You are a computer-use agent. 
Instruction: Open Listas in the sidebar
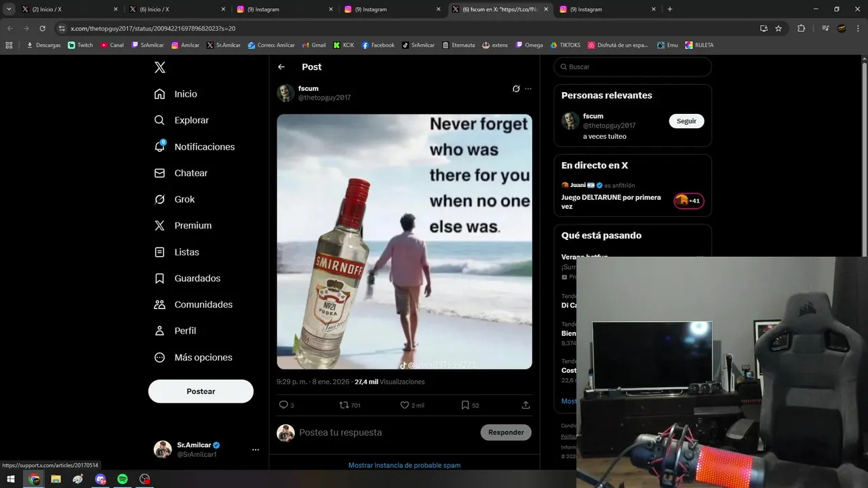(176, 251)
